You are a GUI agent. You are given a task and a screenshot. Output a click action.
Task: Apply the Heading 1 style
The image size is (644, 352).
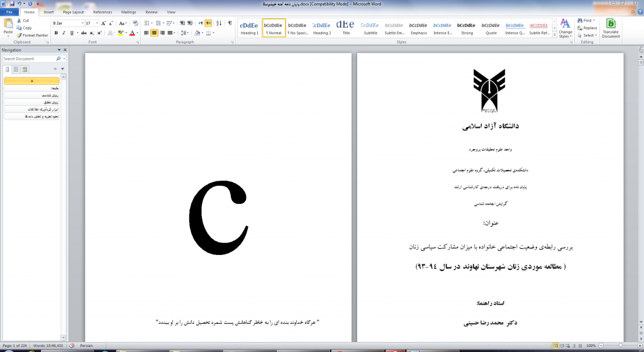(249, 28)
